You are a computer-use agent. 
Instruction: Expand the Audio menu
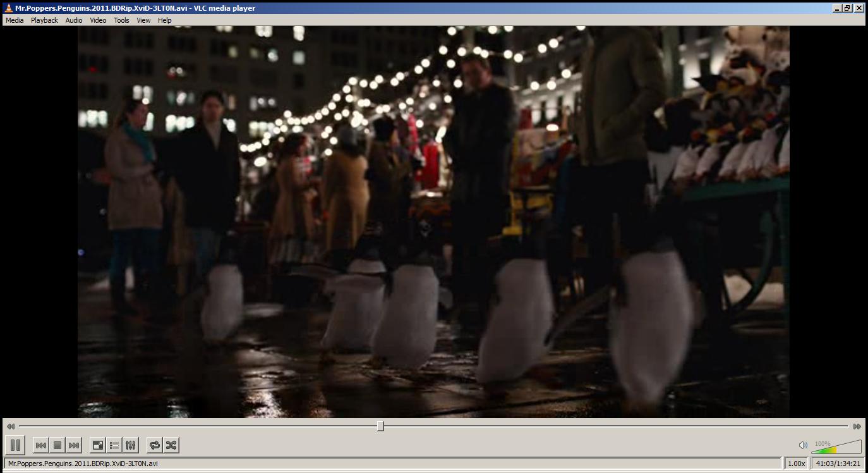pos(74,20)
